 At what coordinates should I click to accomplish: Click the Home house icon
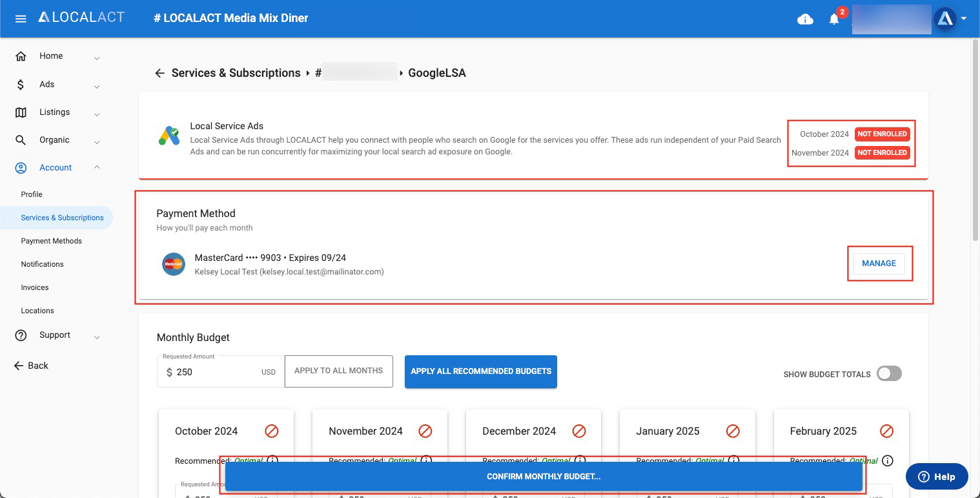click(x=21, y=56)
